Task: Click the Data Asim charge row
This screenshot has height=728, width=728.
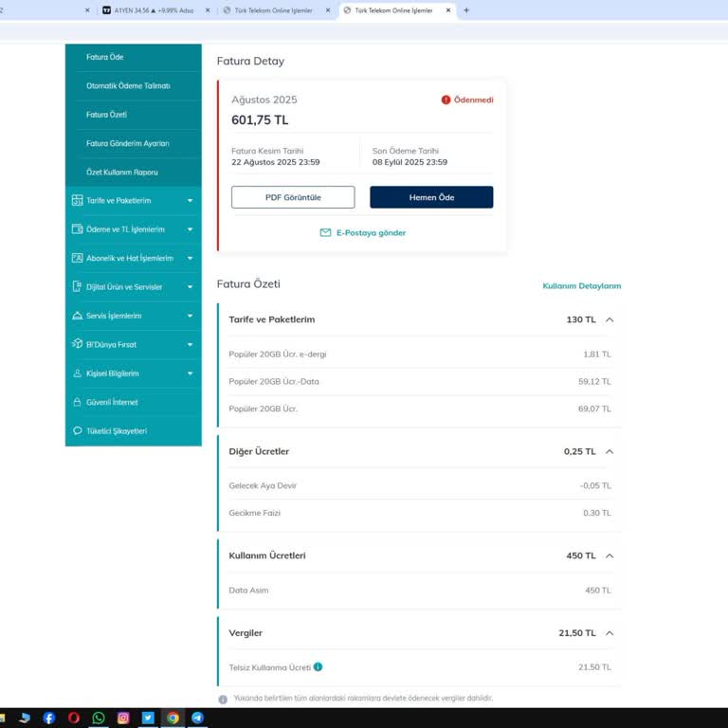Action: 420,591
